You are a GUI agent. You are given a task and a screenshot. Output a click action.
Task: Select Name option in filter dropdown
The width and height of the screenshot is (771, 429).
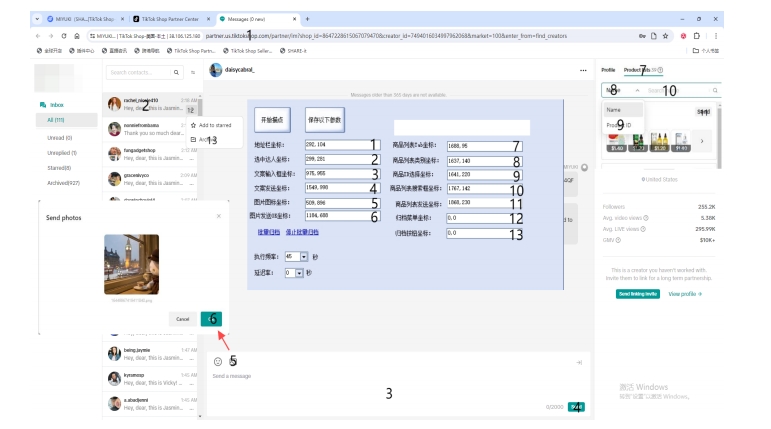tap(623, 110)
